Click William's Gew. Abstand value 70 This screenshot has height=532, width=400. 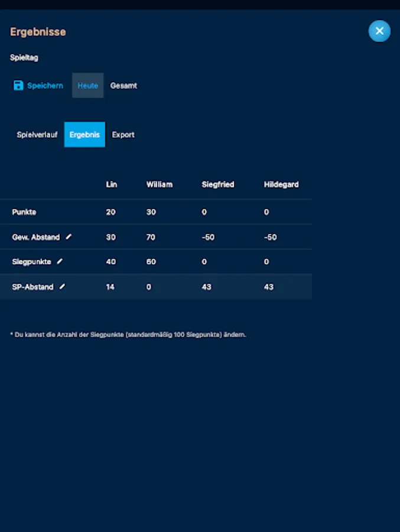pyautogui.click(x=151, y=237)
